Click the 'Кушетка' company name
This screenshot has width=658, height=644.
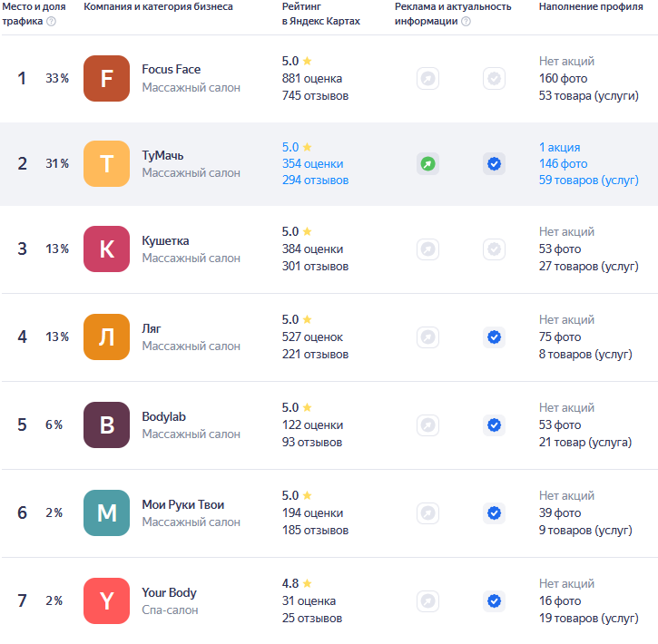coord(165,241)
